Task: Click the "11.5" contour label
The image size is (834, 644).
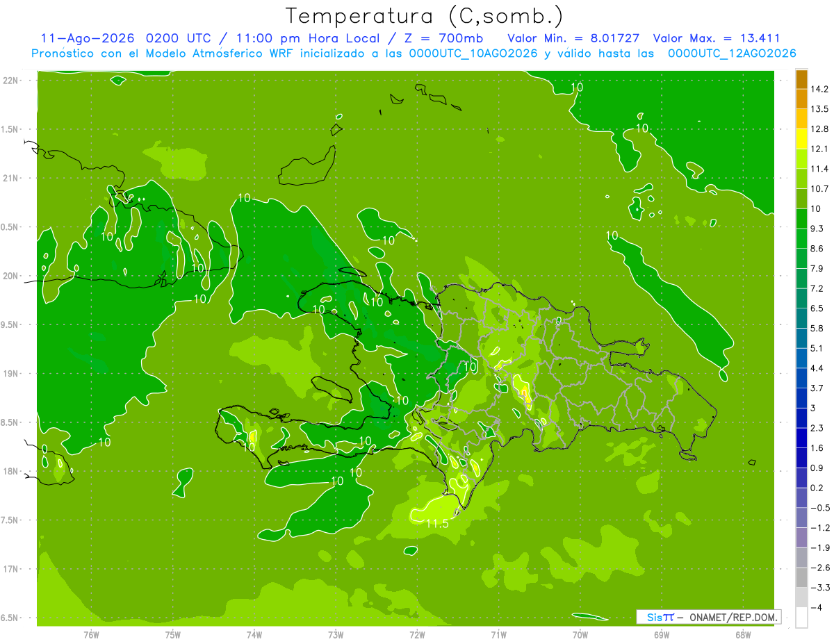Action: pyautogui.click(x=437, y=524)
